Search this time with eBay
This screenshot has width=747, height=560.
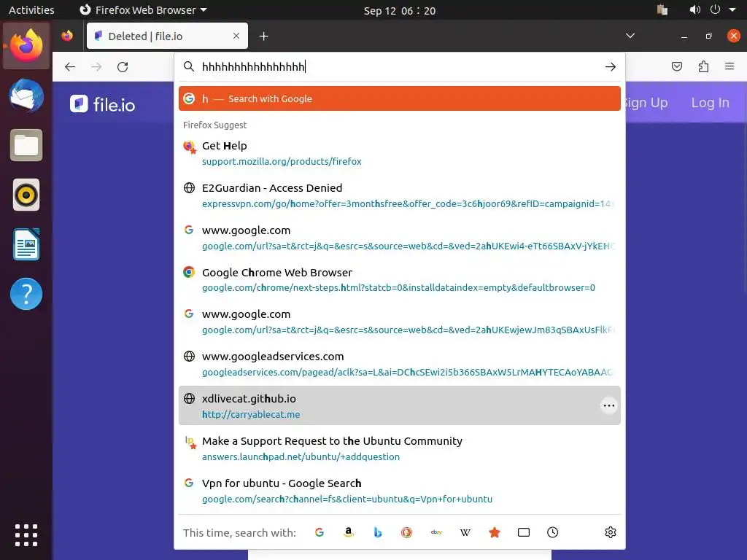tap(436, 532)
